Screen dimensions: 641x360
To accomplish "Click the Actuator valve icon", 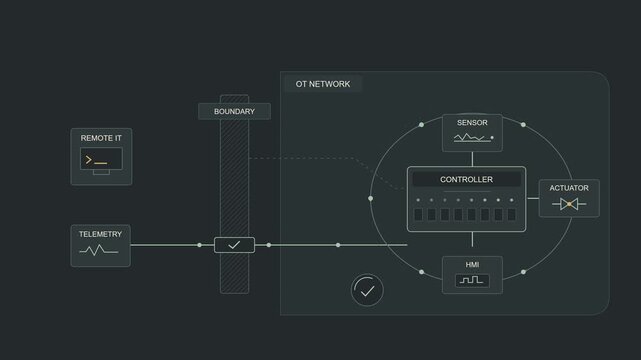I will pyautogui.click(x=569, y=204).
